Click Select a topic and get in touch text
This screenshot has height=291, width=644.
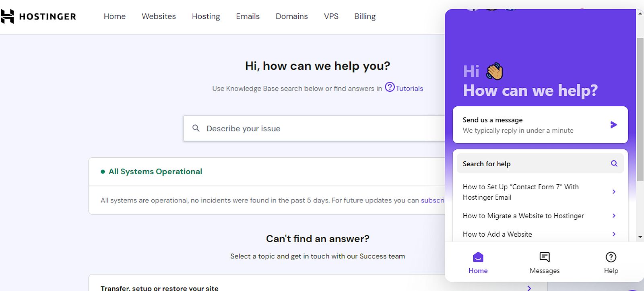[318, 256]
